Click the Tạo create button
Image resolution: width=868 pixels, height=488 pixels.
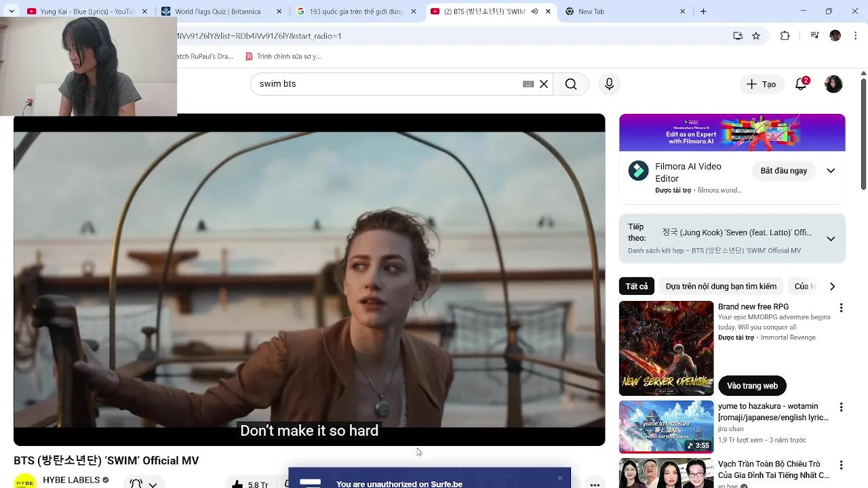click(x=762, y=84)
